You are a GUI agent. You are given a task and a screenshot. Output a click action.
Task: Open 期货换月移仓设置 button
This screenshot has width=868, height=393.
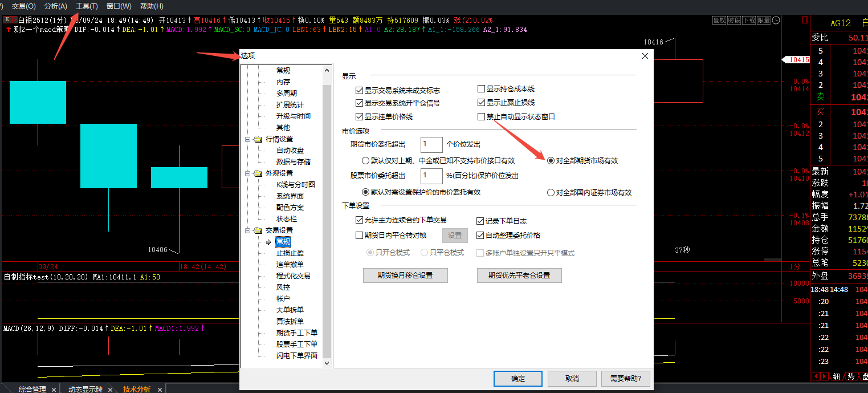pyautogui.click(x=405, y=275)
